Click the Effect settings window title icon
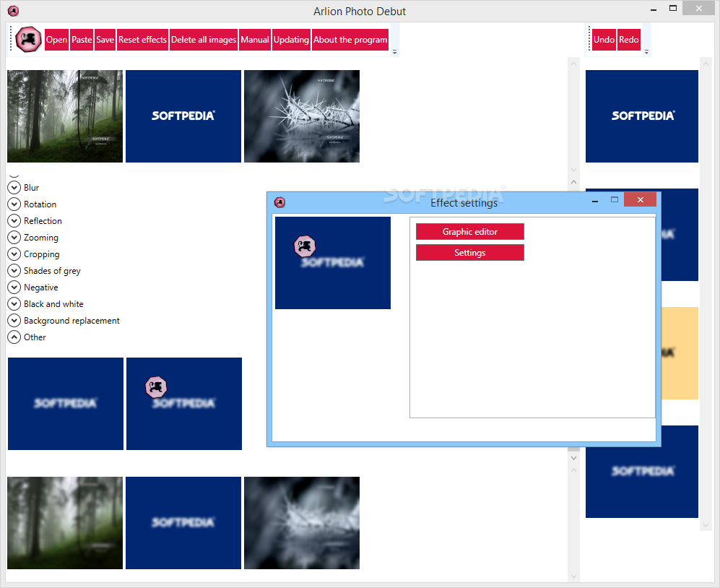Screen dimensions: 720x588 pos(279,202)
